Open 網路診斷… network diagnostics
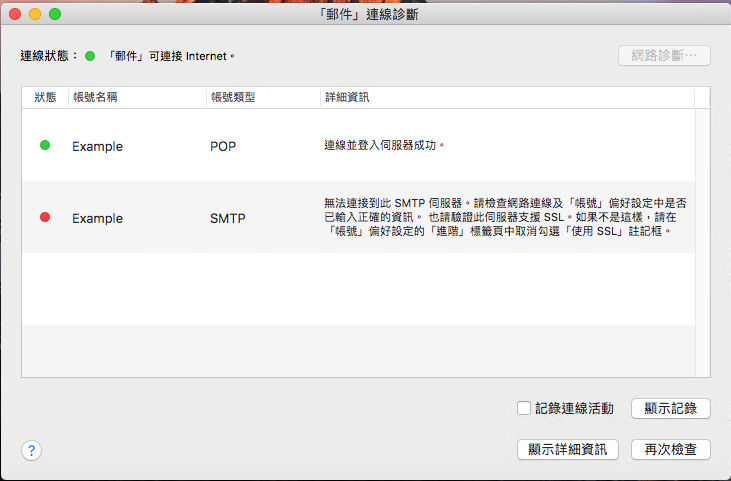Image resolution: width=731 pixels, height=481 pixels. (663, 55)
